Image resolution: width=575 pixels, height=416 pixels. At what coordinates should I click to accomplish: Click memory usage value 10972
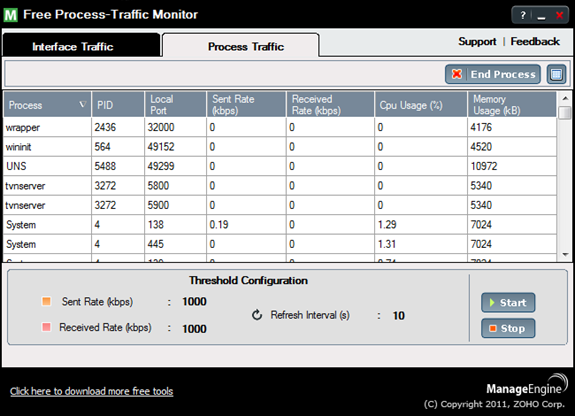(x=484, y=166)
